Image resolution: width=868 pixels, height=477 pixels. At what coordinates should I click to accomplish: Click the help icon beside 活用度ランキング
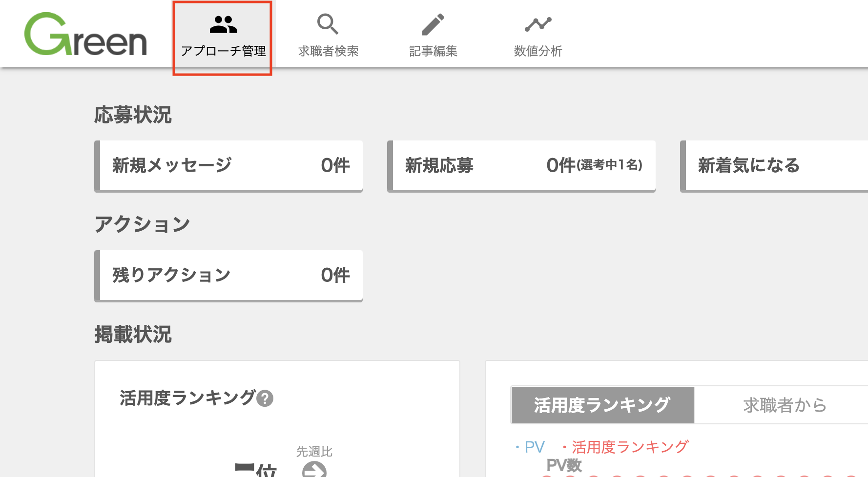tap(265, 398)
